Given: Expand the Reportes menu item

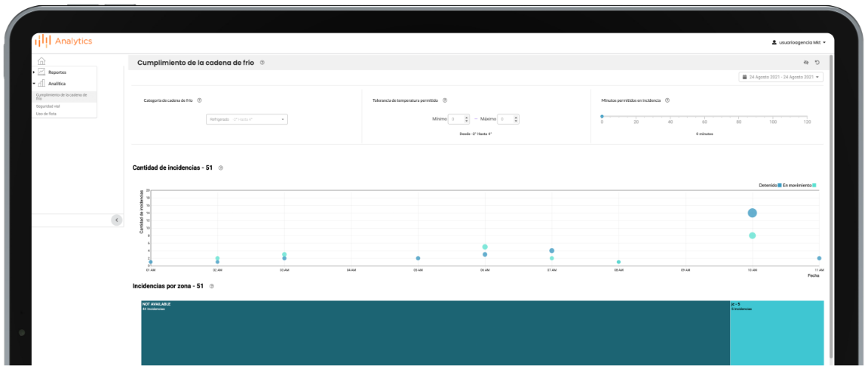Looking at the screenshot, I should pyautogui.click(x=57, y=72).
